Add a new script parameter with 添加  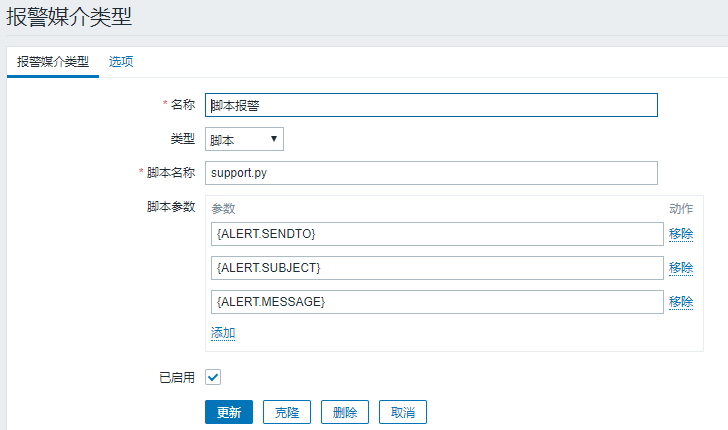[x=223, y=333]
